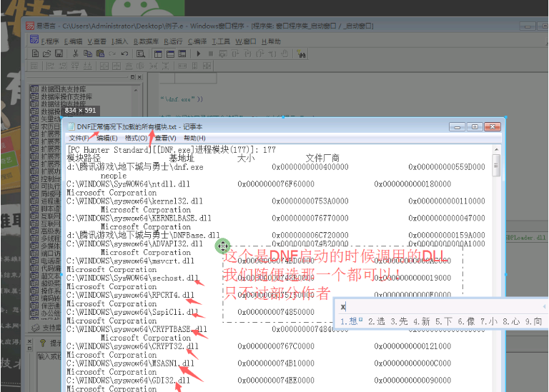The height and width of the screenshot is (392, 549).
Task: Open the H.帮助 menu in the 易语言 window
Action: pyautogui.click(x=271, y=41)
